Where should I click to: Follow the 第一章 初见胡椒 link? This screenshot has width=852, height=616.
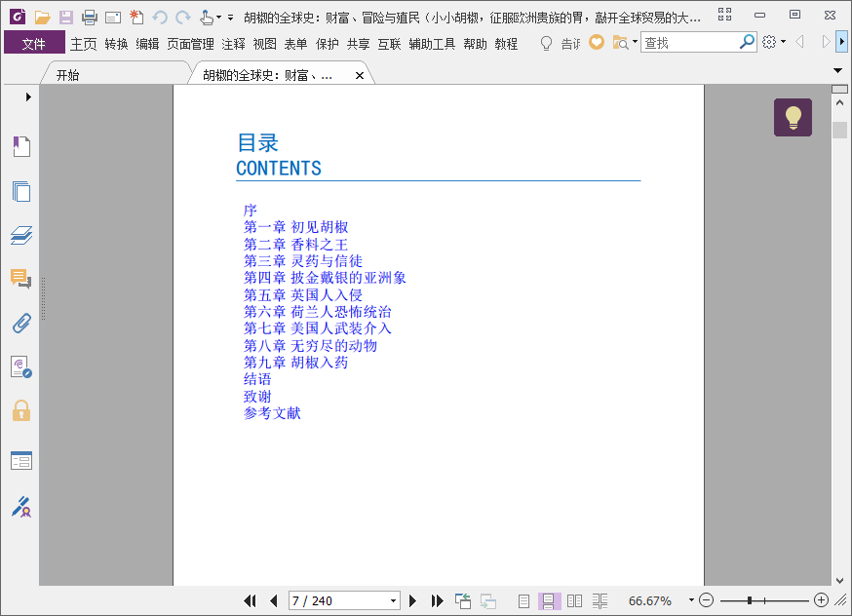(x=295, y=227)
